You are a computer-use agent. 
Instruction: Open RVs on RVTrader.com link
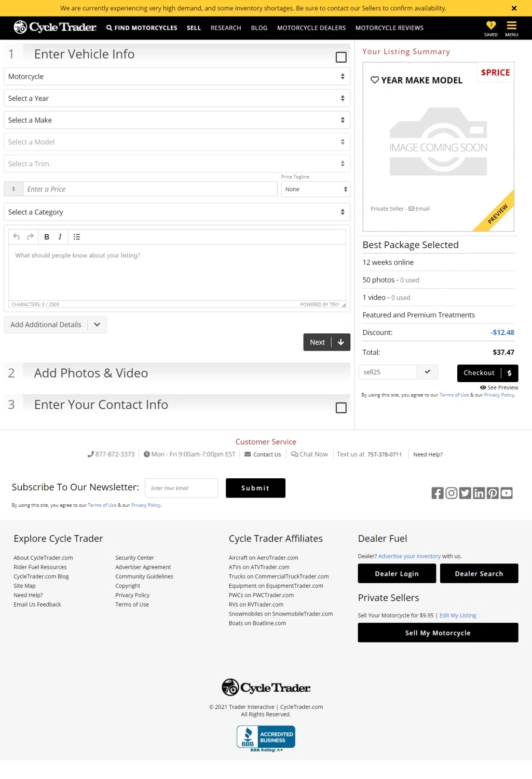click(256, 605)
